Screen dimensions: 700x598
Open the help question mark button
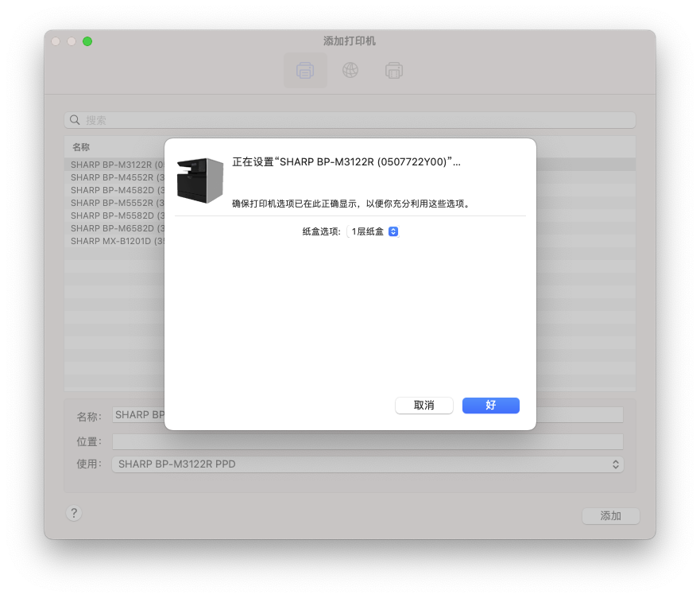tap(74, 513)
